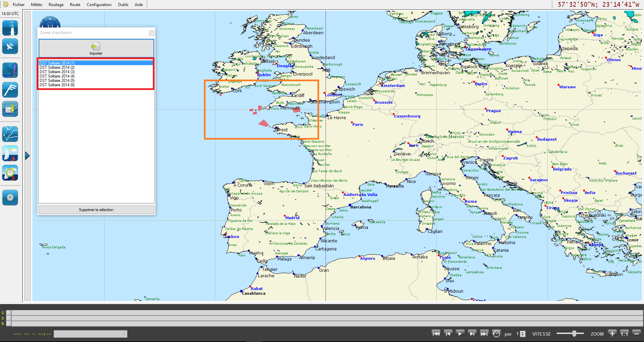
Task: Open the Routage menu
Action: (x=56, y=5)
